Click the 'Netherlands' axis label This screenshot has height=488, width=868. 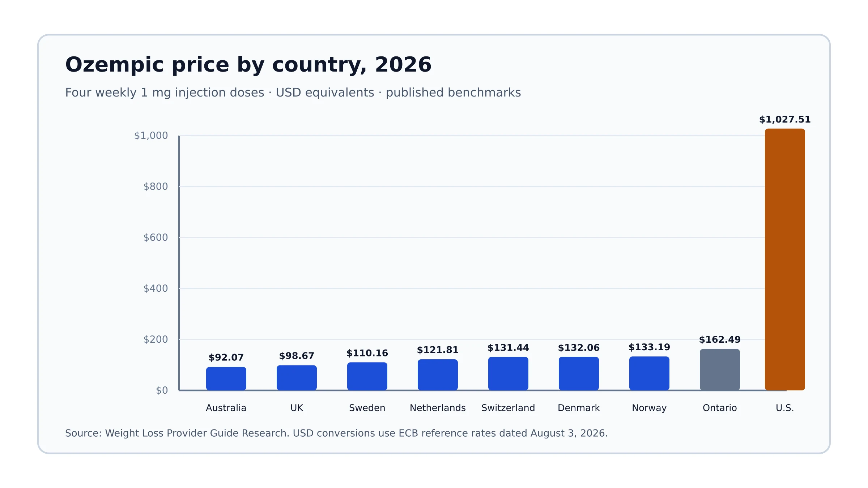pyautogui.click(x=438, y=408)
